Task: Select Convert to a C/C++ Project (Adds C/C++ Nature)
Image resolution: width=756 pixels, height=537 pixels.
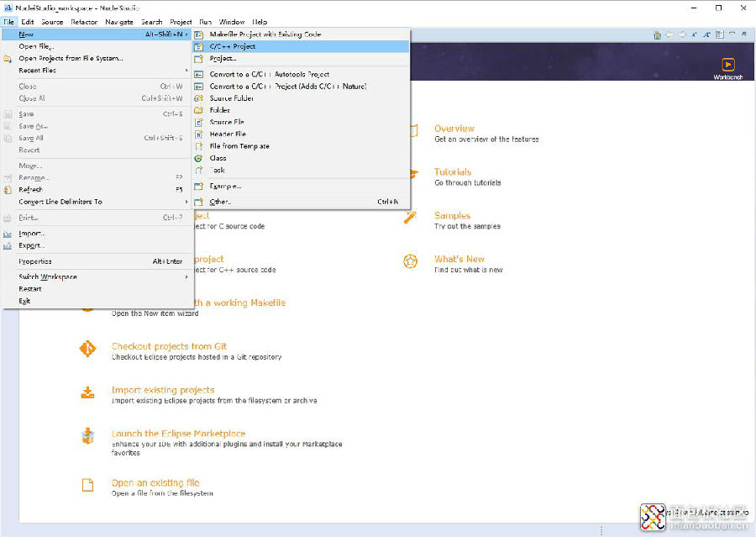Action: 302,87
